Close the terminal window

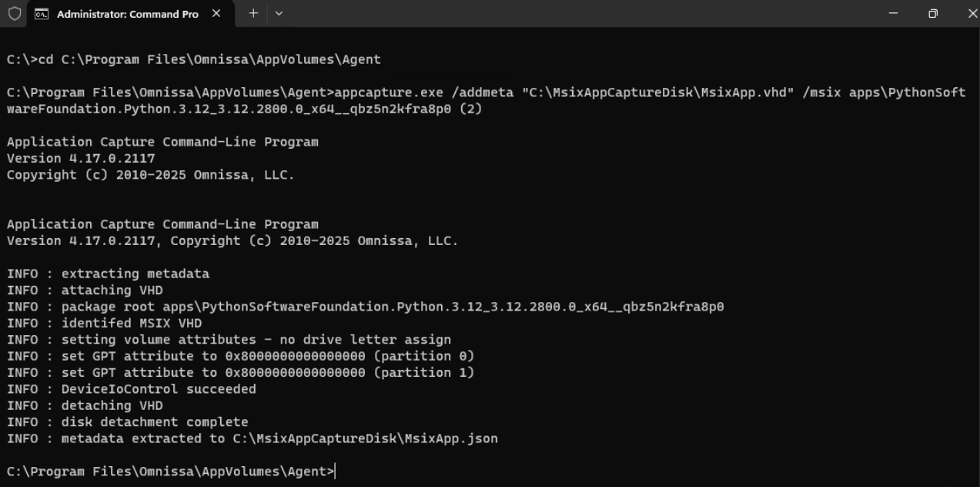click(x=972, y=14)
